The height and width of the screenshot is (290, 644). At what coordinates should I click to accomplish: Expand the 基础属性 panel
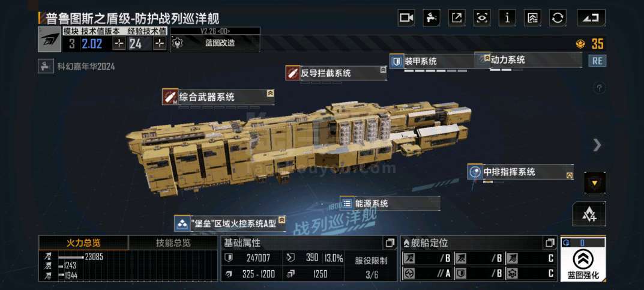[390, 243]
